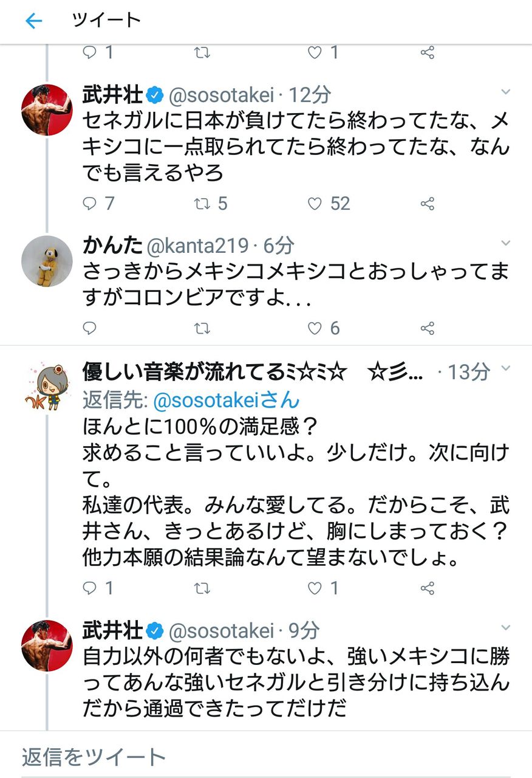Open @sosotakeiさん reply-to mention link

click(227, 400)
